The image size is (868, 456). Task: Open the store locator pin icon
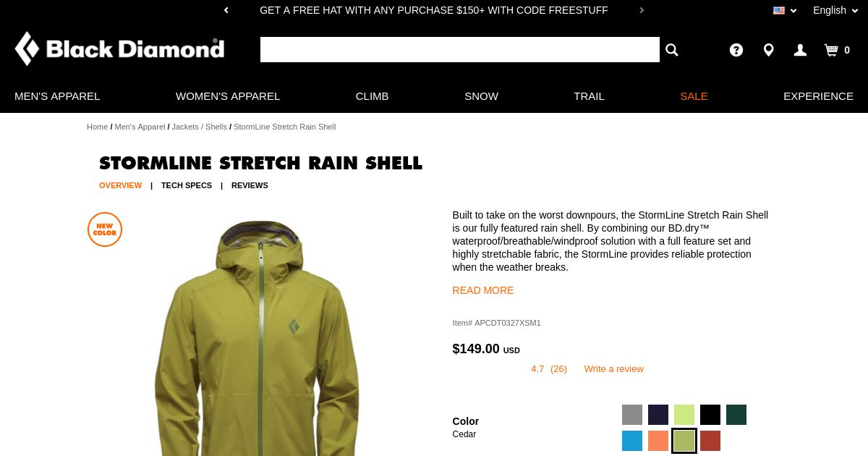pyautogui.click(x=768, y=50)
